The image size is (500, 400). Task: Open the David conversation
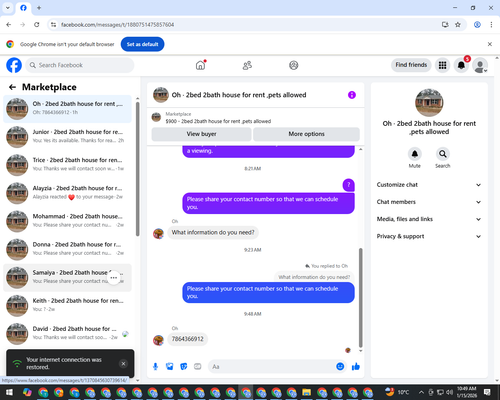[x=67, y=333]
